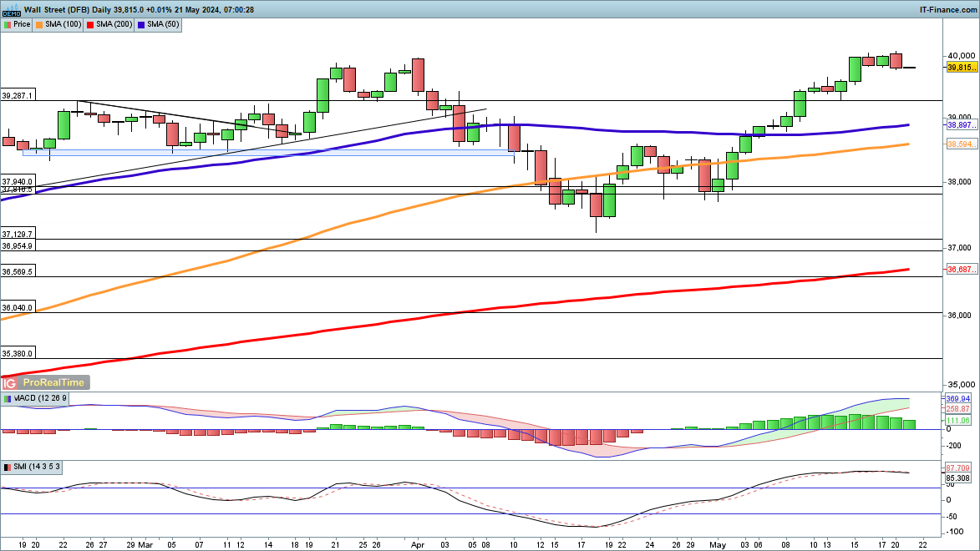Screen dimensions: 980x551
Task: Open the SMI (14 3 5 3) indicator label
Action: pyautogui.click(x=37, y=467)
